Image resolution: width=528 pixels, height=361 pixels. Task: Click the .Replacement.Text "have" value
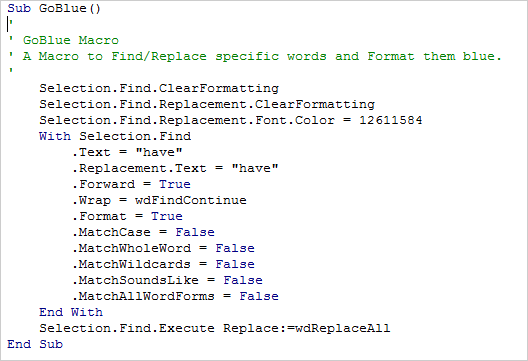click(255, 168)
